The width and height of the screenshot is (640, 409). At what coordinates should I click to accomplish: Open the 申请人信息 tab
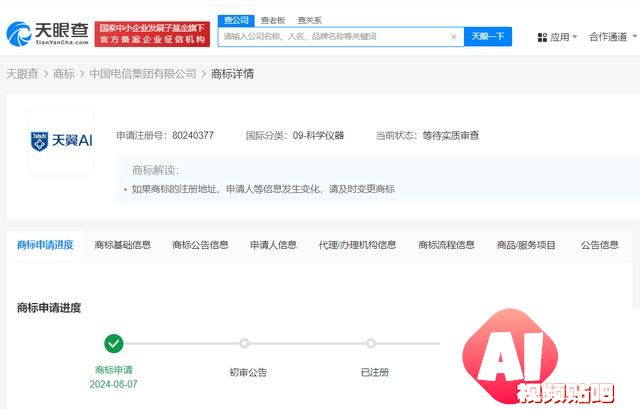(273, 245)
